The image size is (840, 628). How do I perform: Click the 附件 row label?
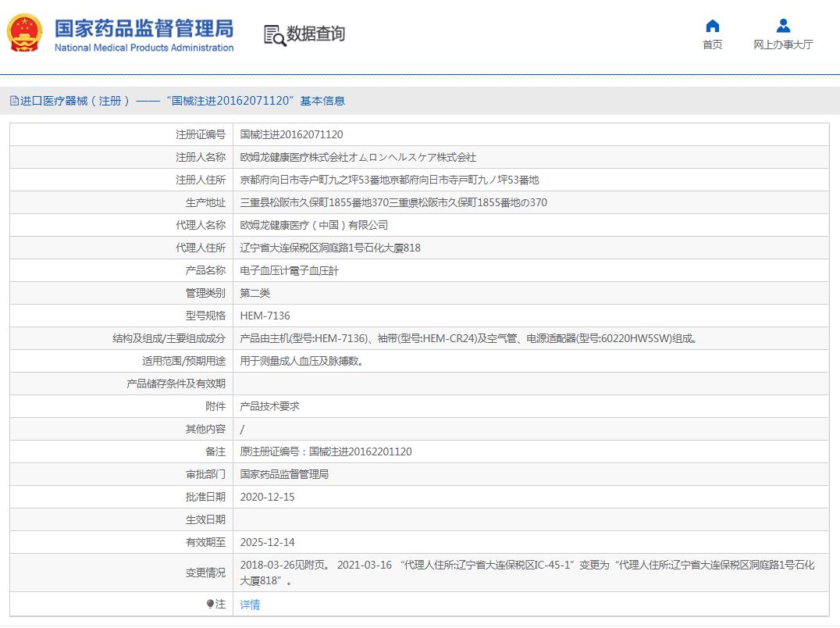coord(215,406)
